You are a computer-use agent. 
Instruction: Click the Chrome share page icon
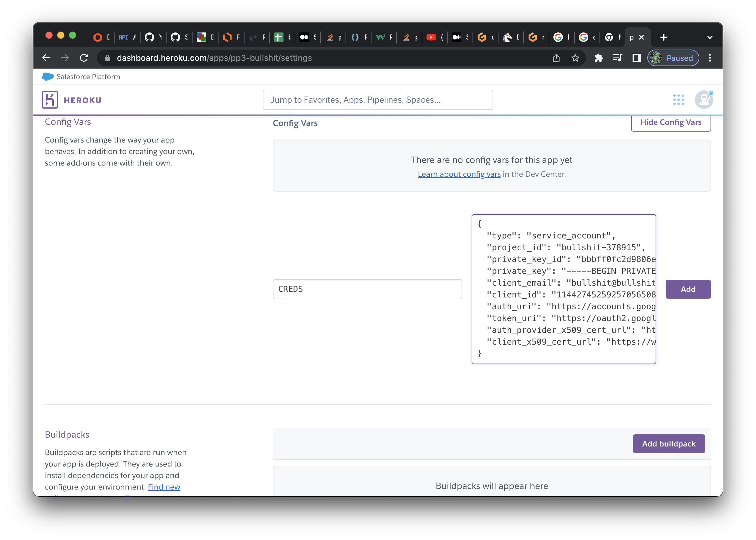click(x=556, y=58)
